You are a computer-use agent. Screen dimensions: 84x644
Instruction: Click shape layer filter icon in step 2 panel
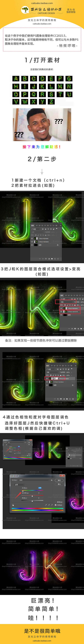point(51,229)
